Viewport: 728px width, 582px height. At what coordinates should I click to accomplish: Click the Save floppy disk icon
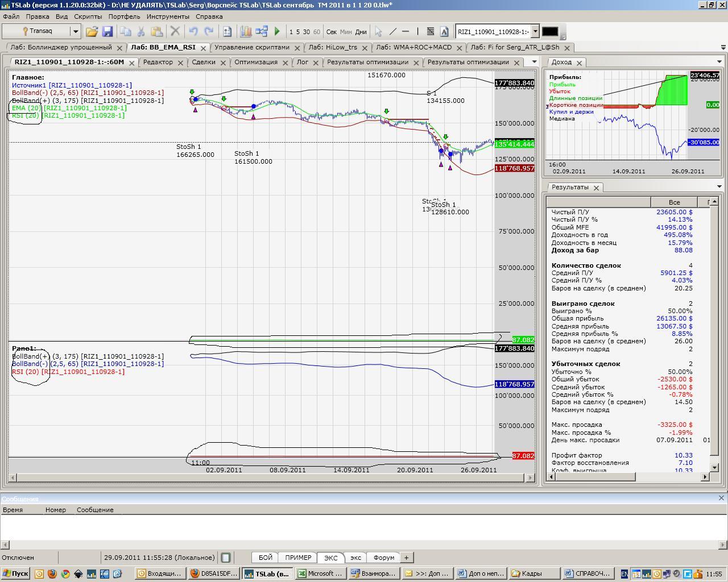107,32
